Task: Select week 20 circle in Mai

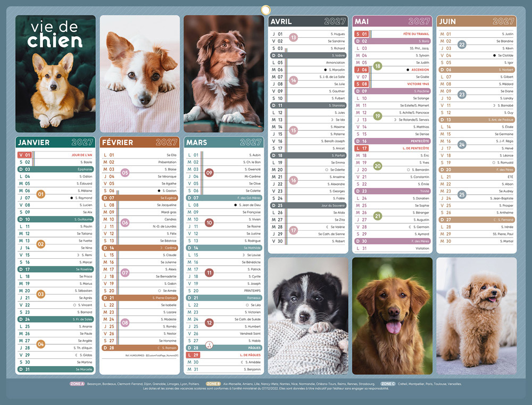Action: [378, 166]
